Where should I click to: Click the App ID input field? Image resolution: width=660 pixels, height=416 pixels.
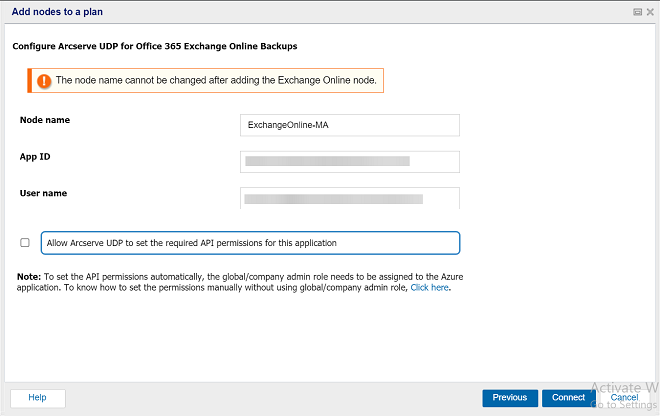(350, 162)
